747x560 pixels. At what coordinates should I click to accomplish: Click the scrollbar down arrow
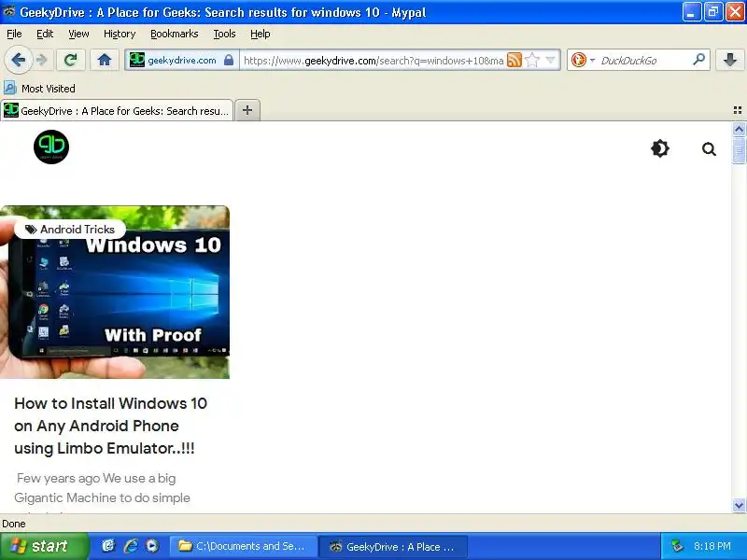739,505
